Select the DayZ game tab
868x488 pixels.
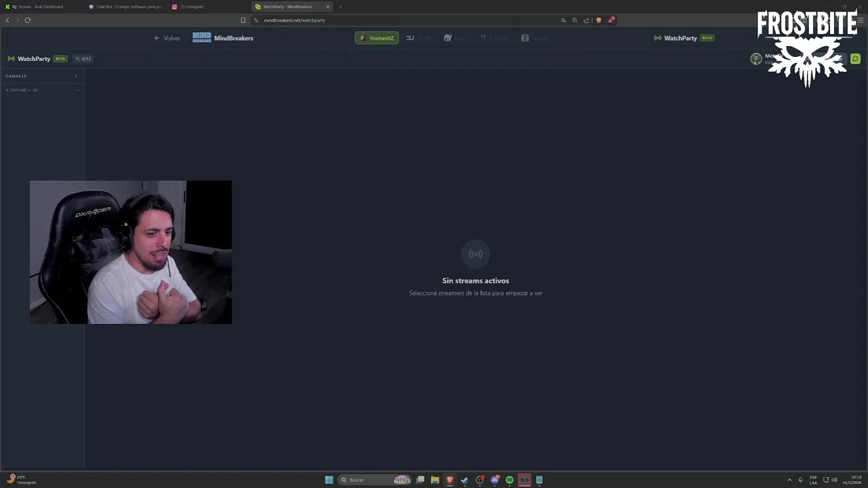tap(456, 38)
